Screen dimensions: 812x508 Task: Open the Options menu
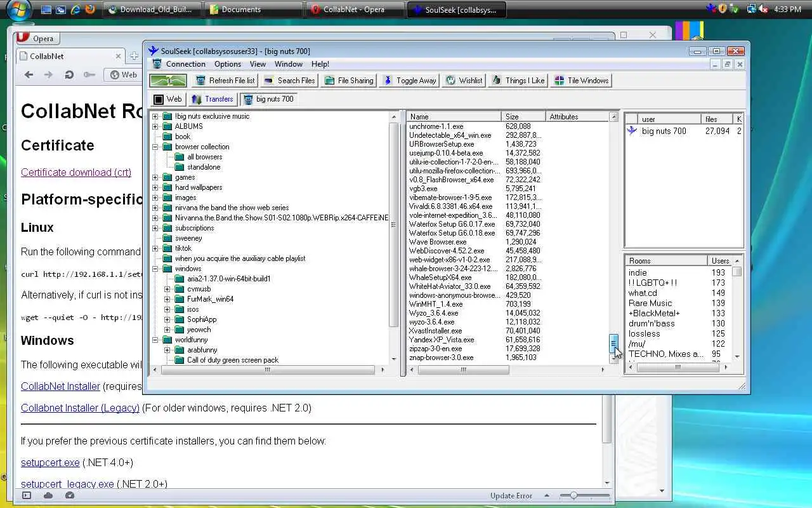(x=228, y=64)
